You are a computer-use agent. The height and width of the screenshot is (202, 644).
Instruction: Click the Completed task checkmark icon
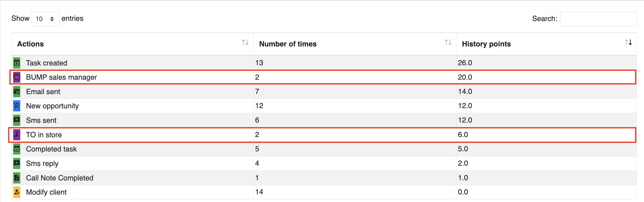(x=17, y=149)
